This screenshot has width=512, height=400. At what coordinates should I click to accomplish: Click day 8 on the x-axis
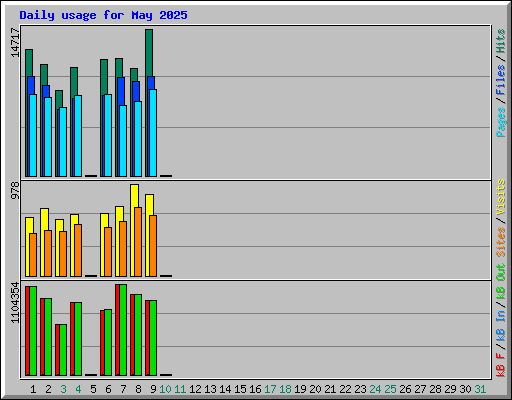tap(138, 389)
